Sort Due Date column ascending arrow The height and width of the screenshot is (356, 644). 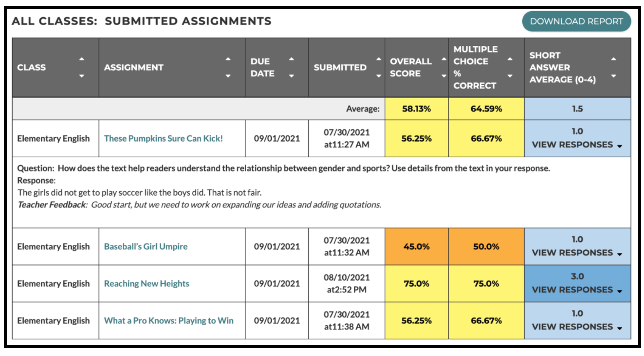291,59
